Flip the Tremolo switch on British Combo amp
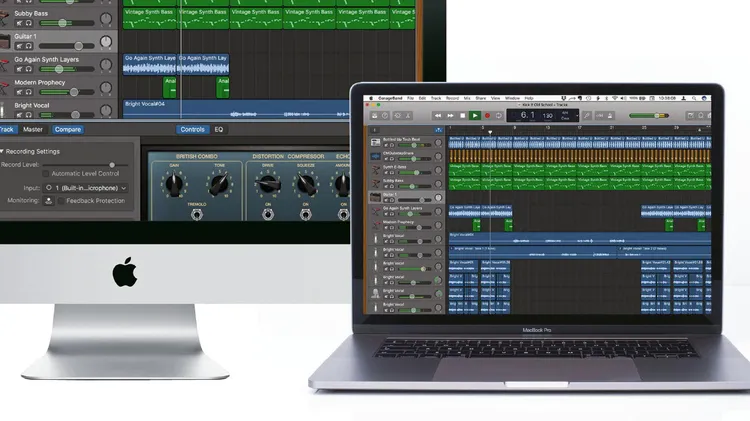Screen dimensions: 750x421 (x=197, y=214)
